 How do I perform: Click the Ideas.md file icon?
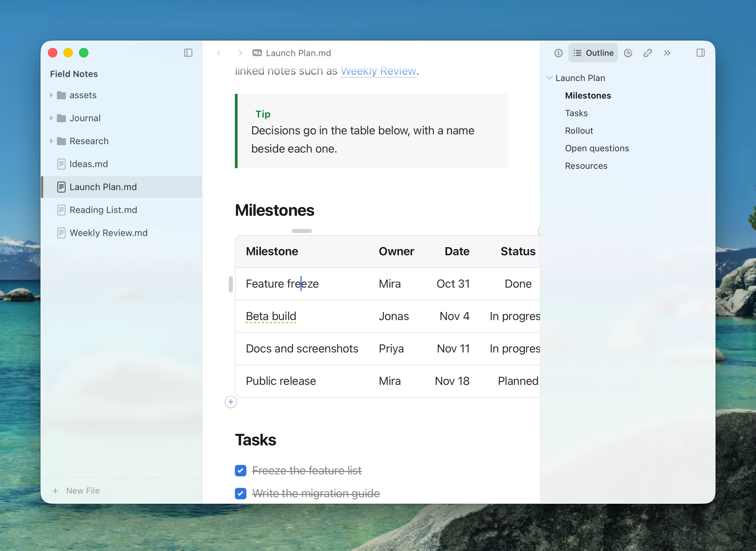[61, 164]
